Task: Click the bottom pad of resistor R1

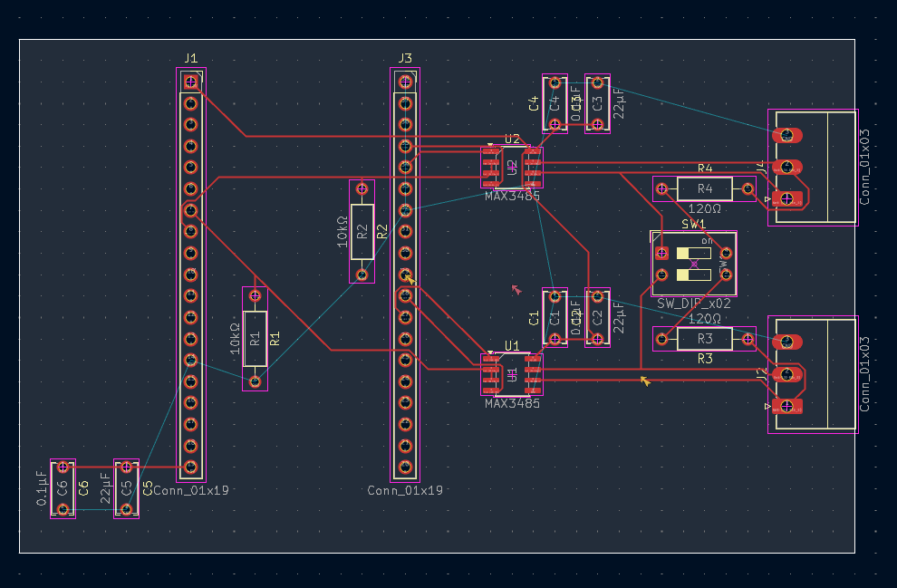Action: pos(256,381)
